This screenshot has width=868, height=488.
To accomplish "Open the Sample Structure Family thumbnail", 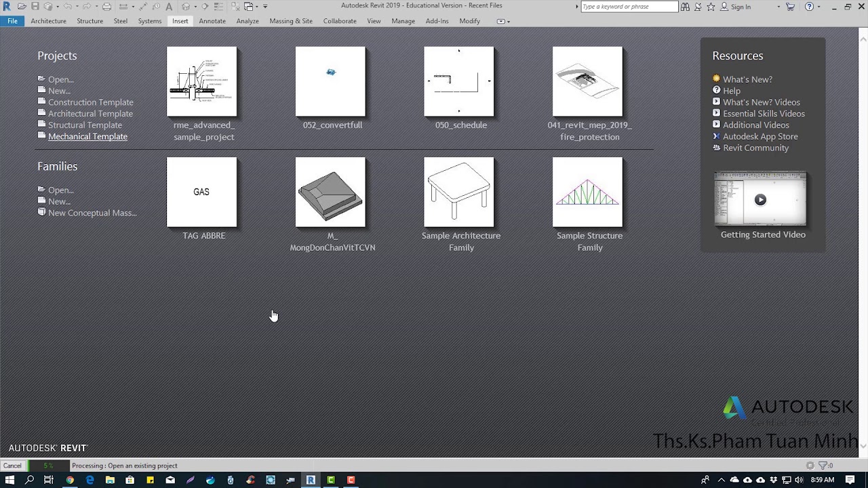I will [x=587, y=192].
